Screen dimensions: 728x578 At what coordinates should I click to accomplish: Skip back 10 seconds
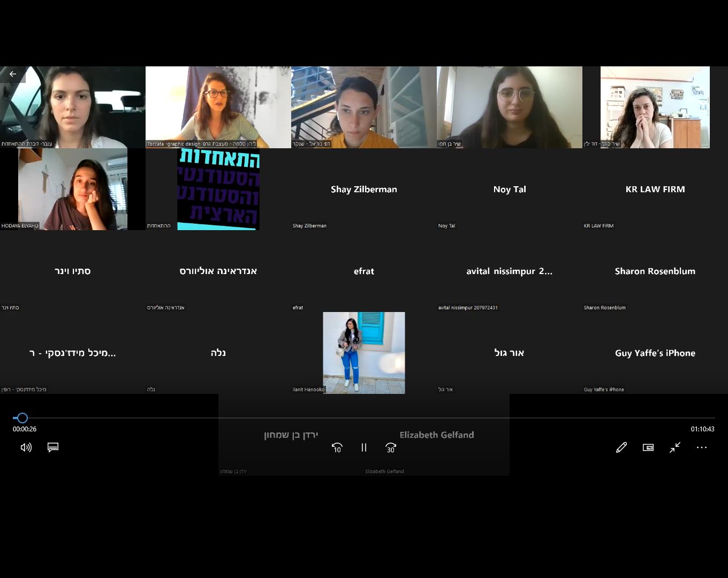coord(337,447)
